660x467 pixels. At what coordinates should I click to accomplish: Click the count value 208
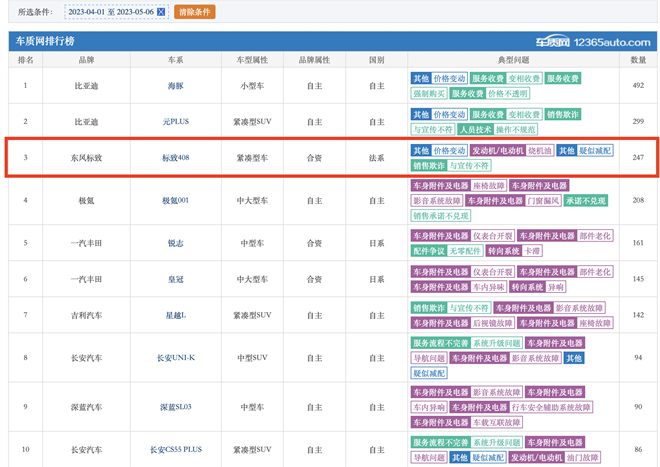pos(638,200)
